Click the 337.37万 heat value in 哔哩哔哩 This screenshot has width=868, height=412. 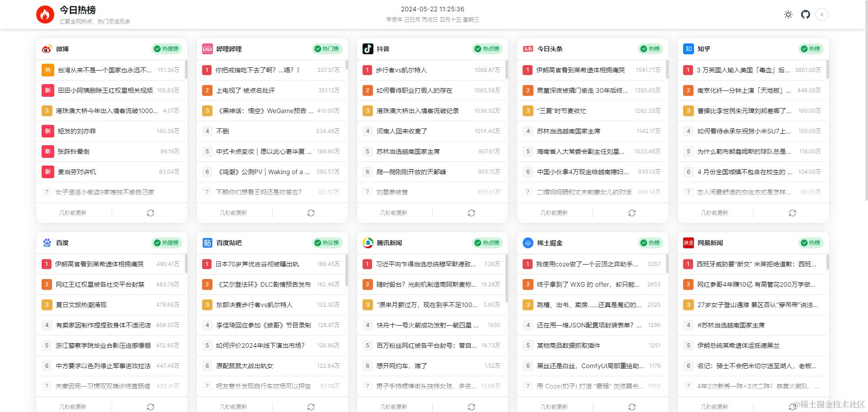click(x=328, y=70)
